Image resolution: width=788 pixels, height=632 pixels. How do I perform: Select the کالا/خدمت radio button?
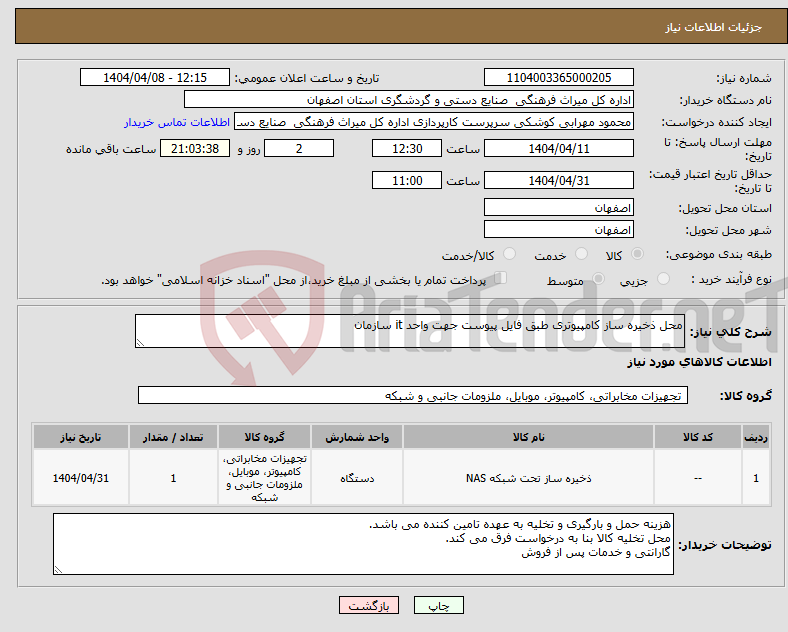[509, 254]
